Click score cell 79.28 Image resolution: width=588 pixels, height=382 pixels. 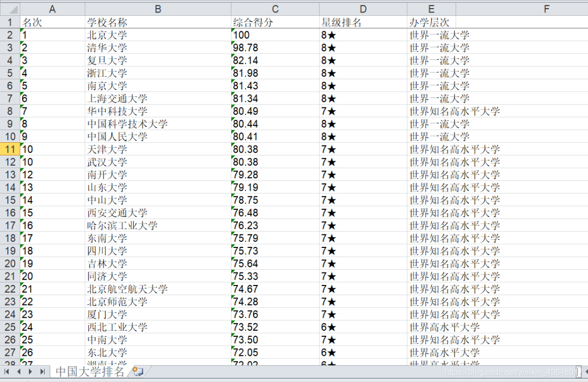point(275,175)
